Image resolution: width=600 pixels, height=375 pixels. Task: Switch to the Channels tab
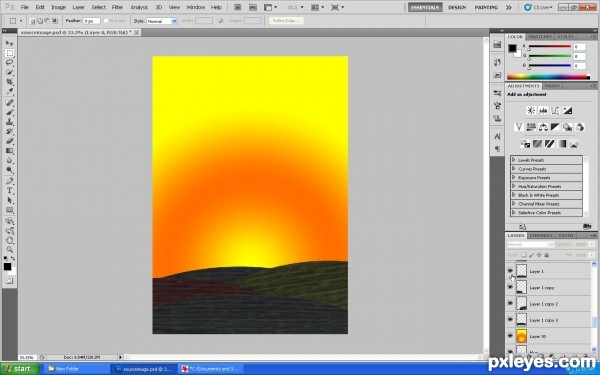pos(541,235)
